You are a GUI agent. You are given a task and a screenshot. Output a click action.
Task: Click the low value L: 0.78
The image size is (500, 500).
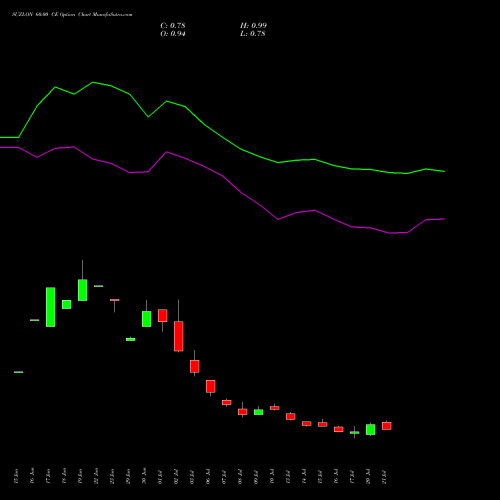point(253,34)
